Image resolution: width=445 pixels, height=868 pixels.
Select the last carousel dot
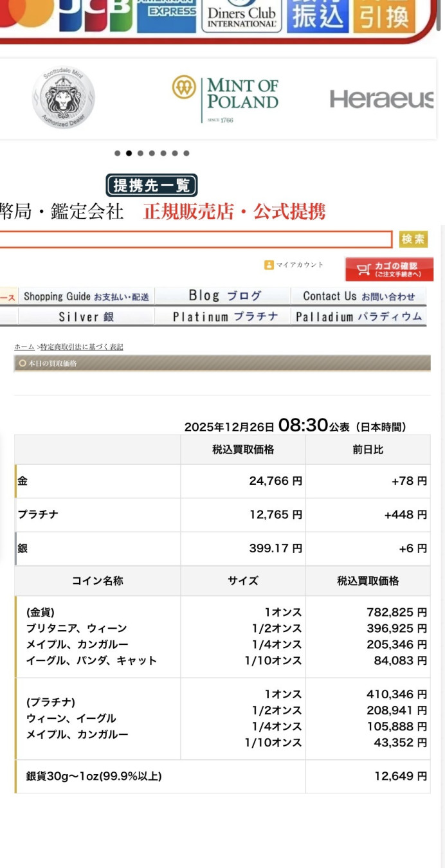[186, 153]
